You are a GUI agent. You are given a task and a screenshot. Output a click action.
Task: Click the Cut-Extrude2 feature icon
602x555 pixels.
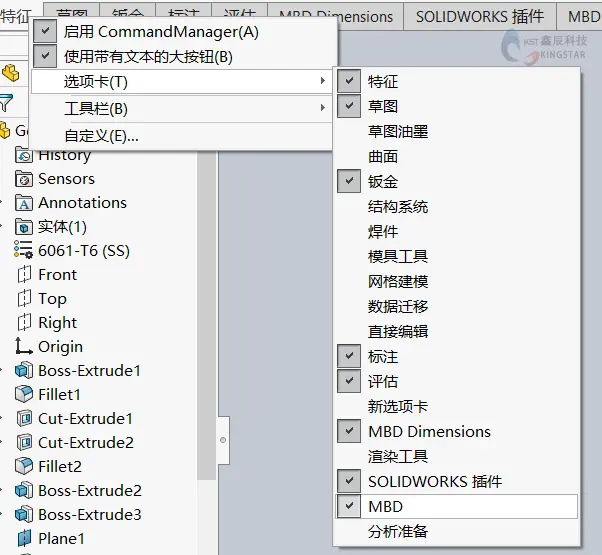25,442
